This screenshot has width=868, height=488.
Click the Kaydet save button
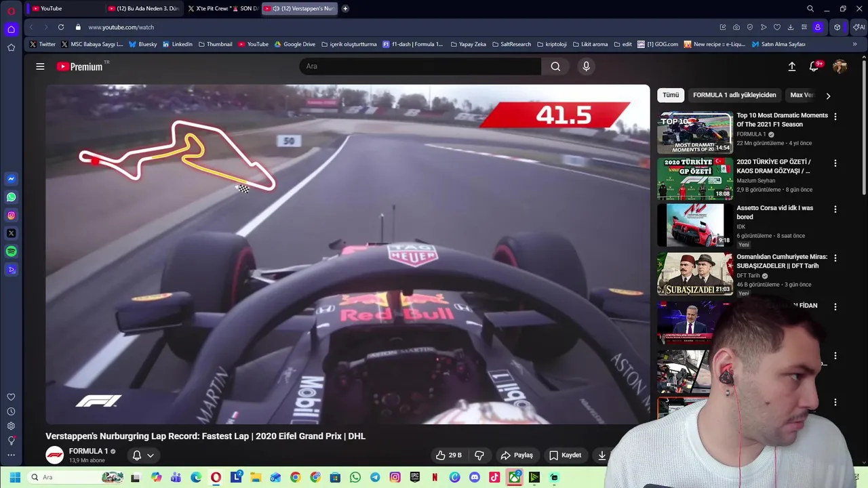(566, 455)
